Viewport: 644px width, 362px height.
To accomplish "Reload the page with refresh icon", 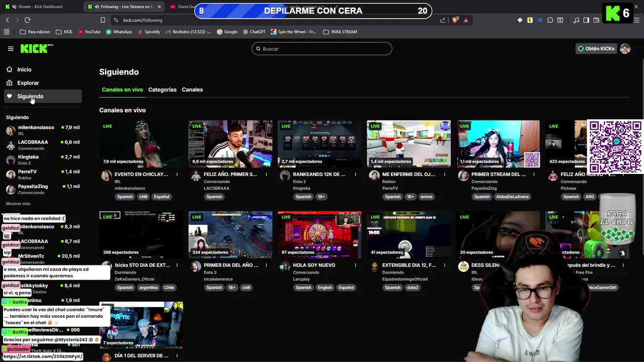I will 27,20.
